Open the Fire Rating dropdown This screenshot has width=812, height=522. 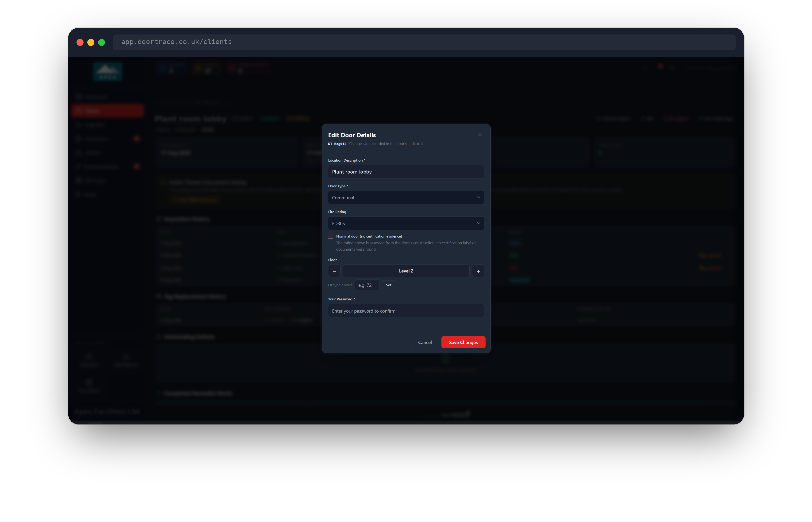[x=406, y=223]
